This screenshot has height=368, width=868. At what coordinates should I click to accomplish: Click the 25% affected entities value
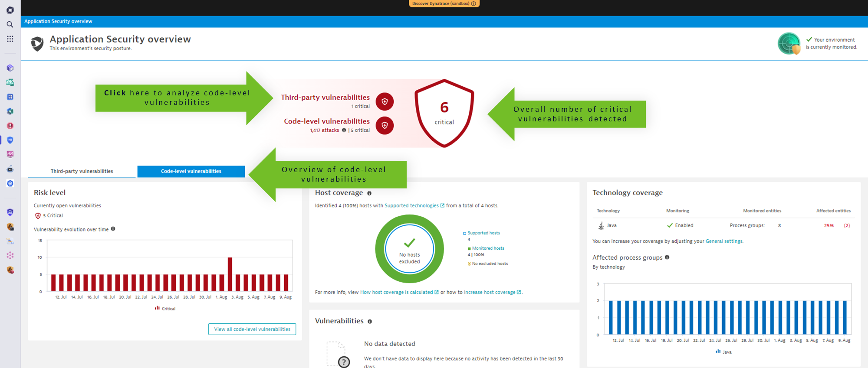pyautogui.click(x=829, y=225)
